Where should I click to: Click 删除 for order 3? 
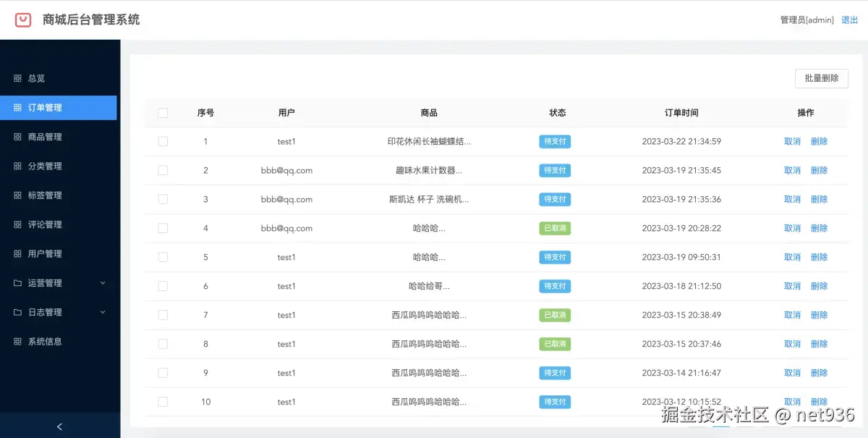pos(819,199)
